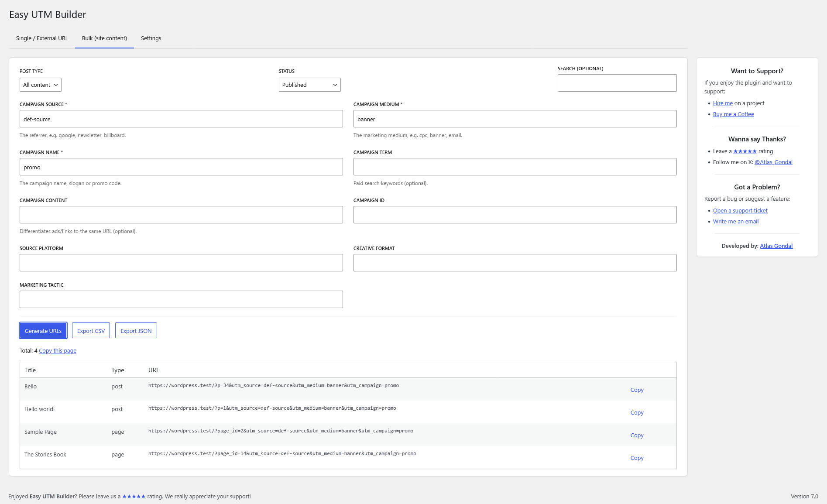Export results with Export CSV
This screenshot has width=827, height=504.
[91, 331]
